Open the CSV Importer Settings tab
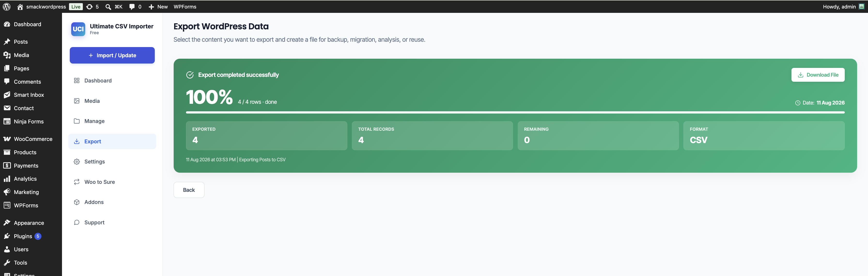The width and height of the screenshot is (868, 276). (112, 162)
